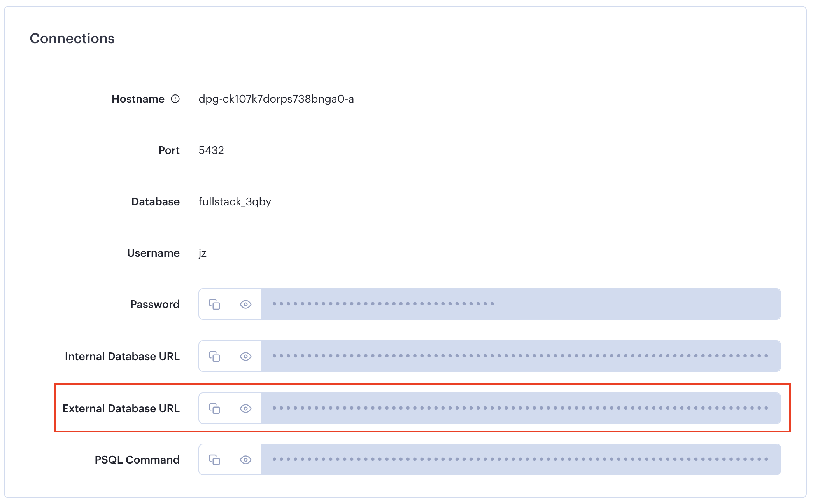The image size is (813, 504).
Task: Select the database name fullstack_3qby
Action: pos(235,201)
